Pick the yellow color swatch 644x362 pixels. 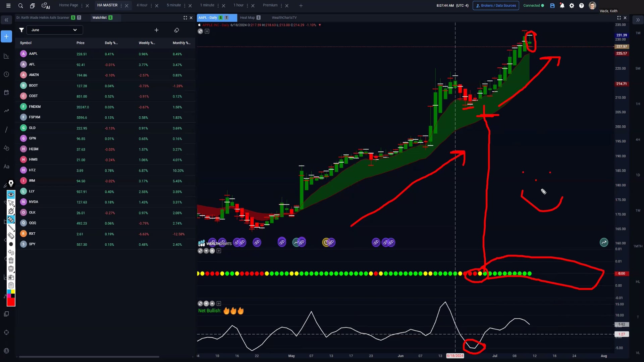(x=13, y=292)
